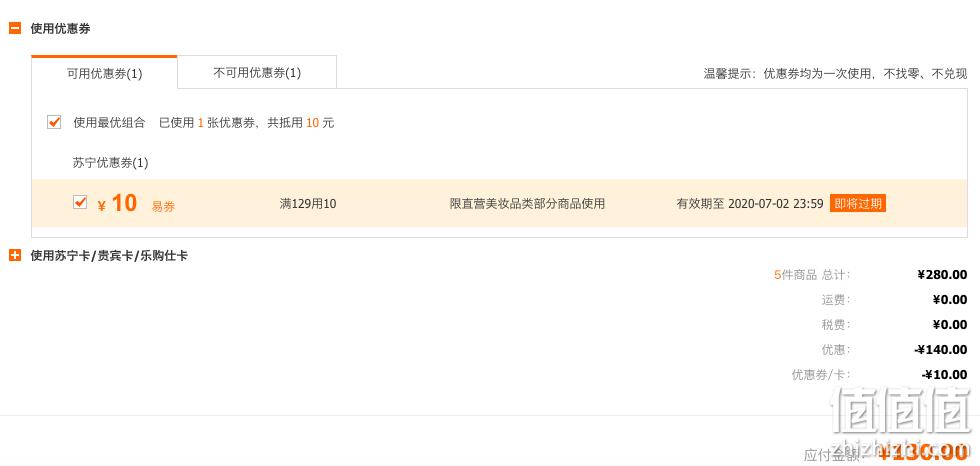Expand the 使用苏宁卡/贵宾卡/乐购仕卡 plus icon
980x466 pixels.
15,255
